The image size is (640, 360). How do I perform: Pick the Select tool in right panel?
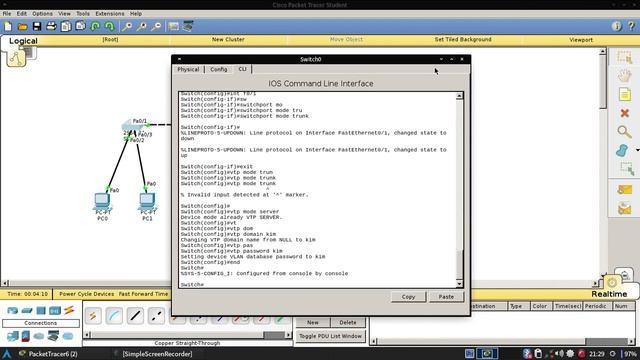coord(624,58)
